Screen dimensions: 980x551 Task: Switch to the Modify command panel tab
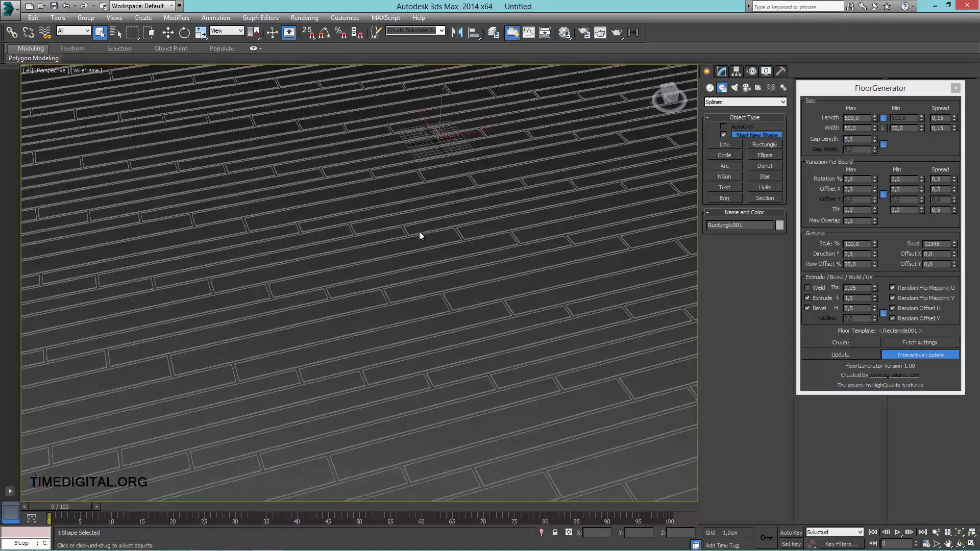[x=721, y=71]
